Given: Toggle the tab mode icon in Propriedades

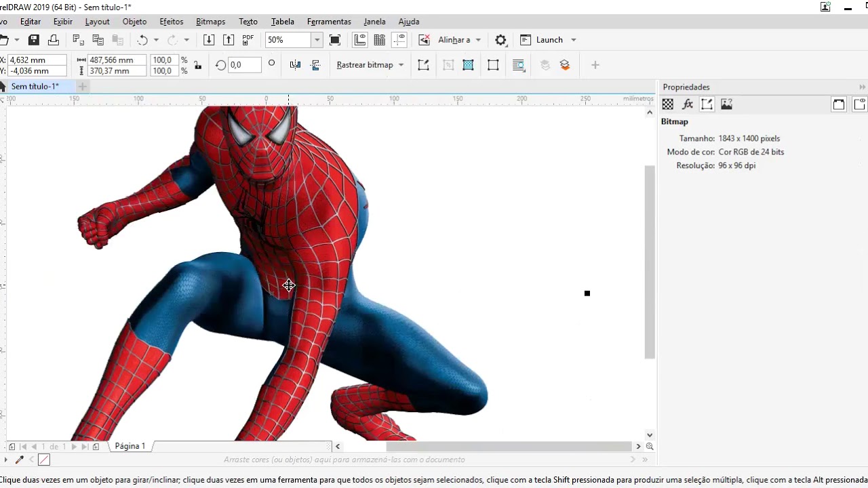Looking at the screenshot, I should point(859,104).
